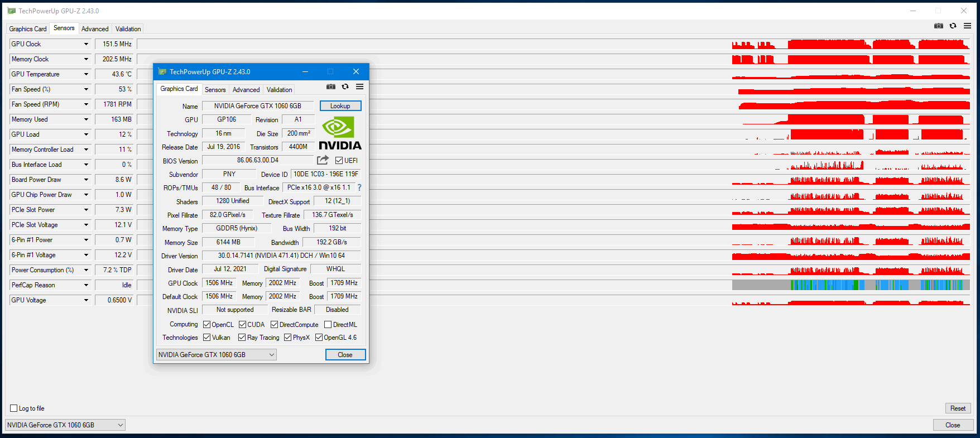Viewport: 980px width, 438px height.
Task: Open PerfCap Reason sensor dropdown
Action: point(86,285)
